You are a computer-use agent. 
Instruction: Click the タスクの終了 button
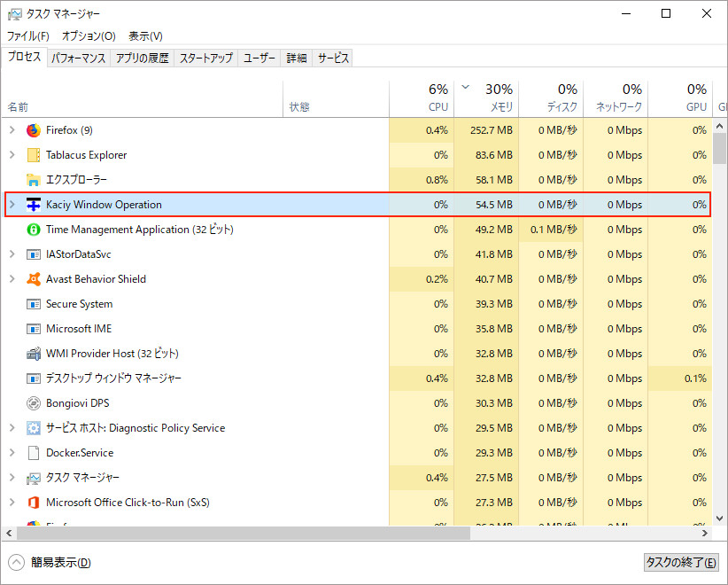coord(681,563)
